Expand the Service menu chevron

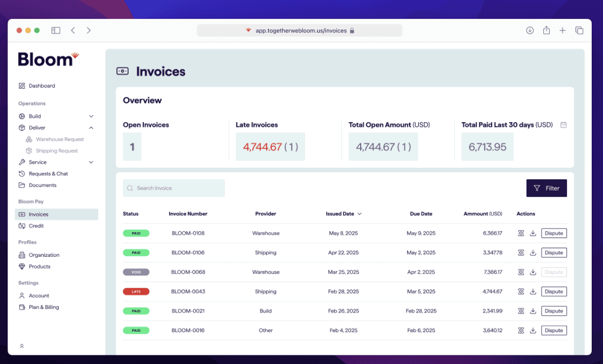point(91,163)
